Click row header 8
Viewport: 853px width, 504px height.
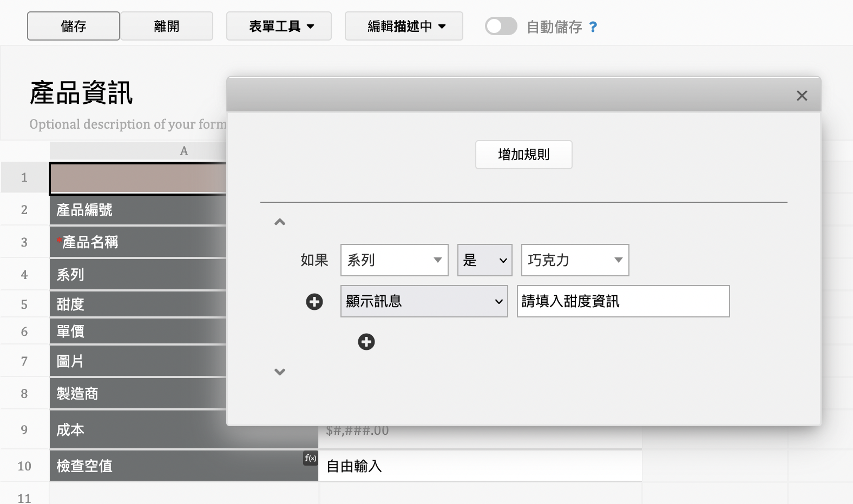click(x=24, y=394)
